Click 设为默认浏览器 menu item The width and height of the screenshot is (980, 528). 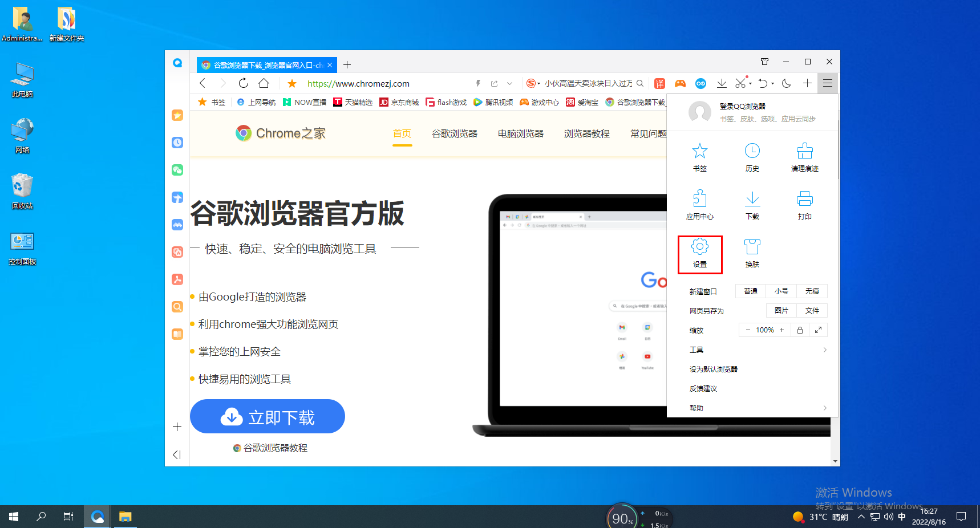[x=714, y=369]
